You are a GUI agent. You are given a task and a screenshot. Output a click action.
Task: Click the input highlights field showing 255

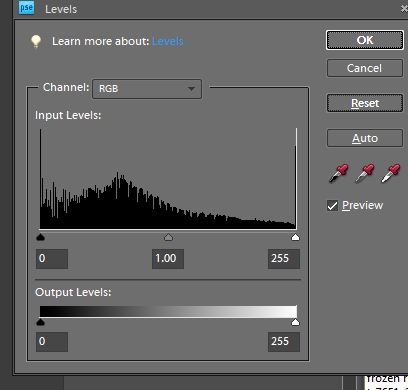284,259
